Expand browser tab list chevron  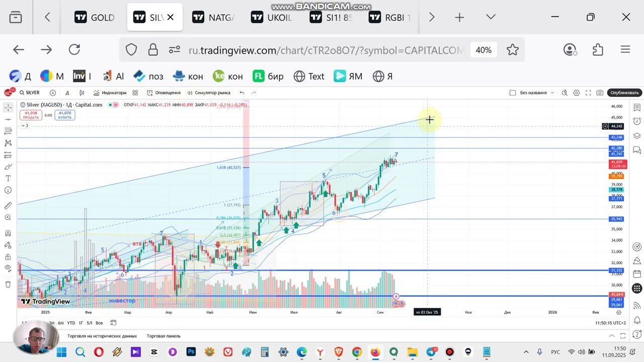[491, 17]
